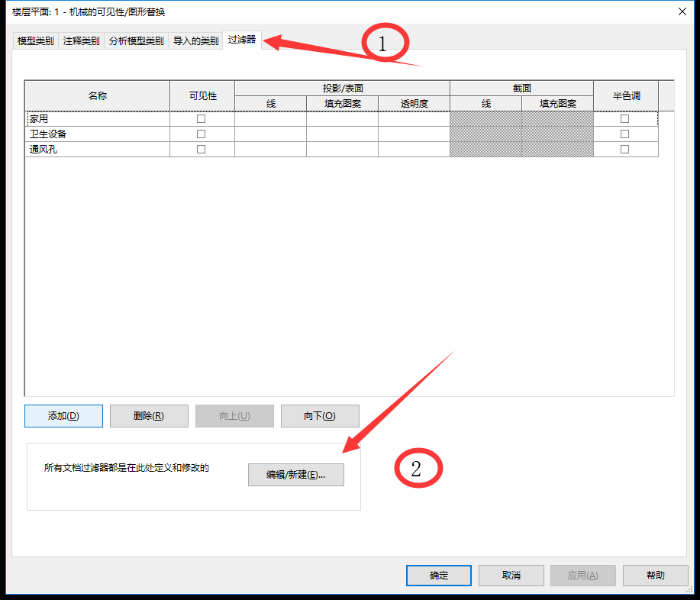
Task: Click 透明度 cell for 卫生设备 row
Action: [x=415, y=134]
